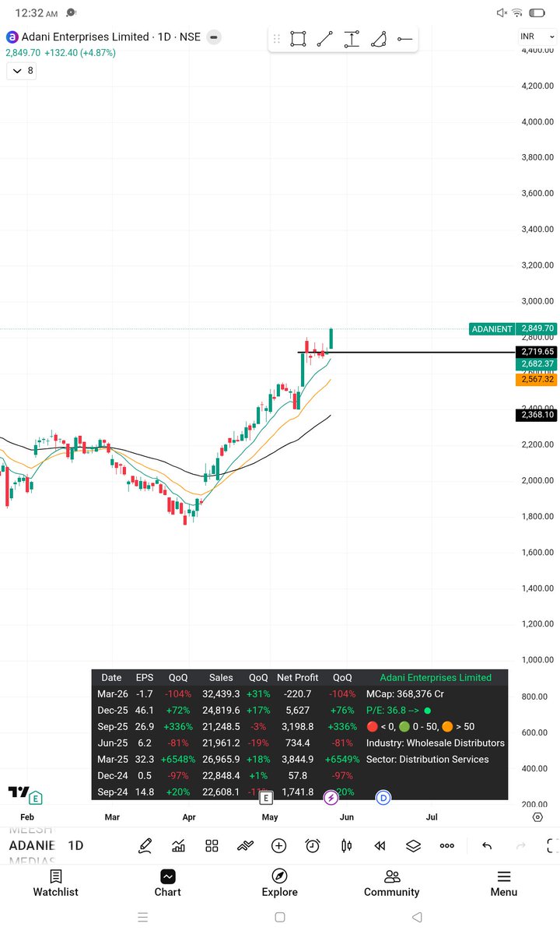Tap the muted sound status icon
Viewport: 560px width, 934px height.
coord(502,13)
